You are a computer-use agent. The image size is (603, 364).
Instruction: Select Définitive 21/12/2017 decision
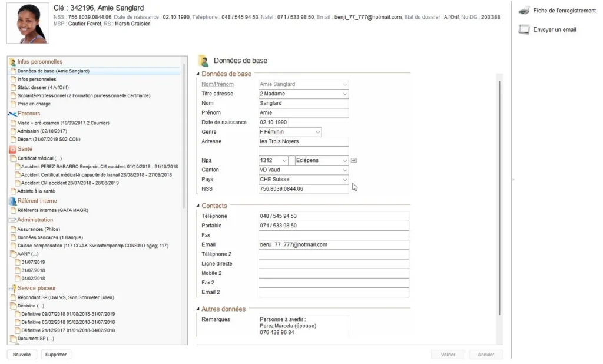(68, 330)
